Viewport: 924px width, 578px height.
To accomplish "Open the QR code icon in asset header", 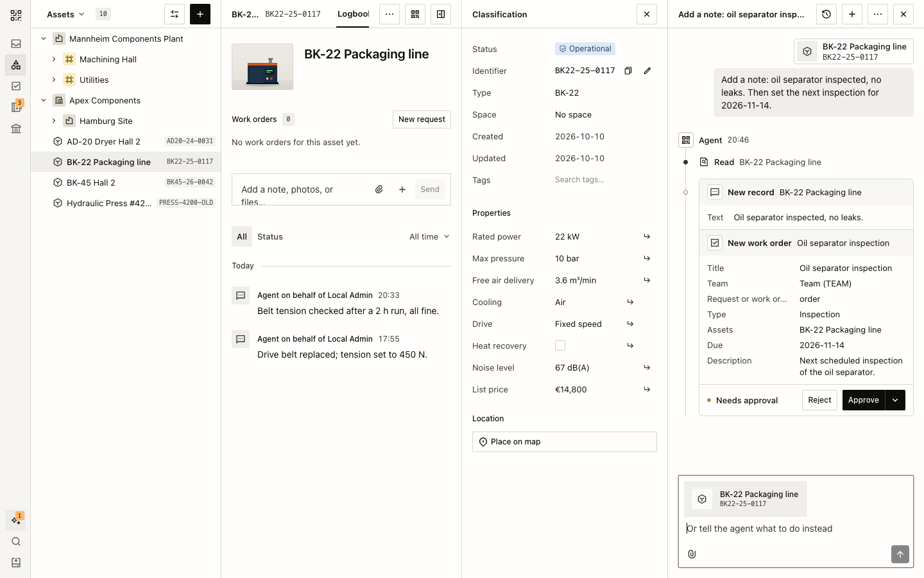I will (x=415, y=14).
